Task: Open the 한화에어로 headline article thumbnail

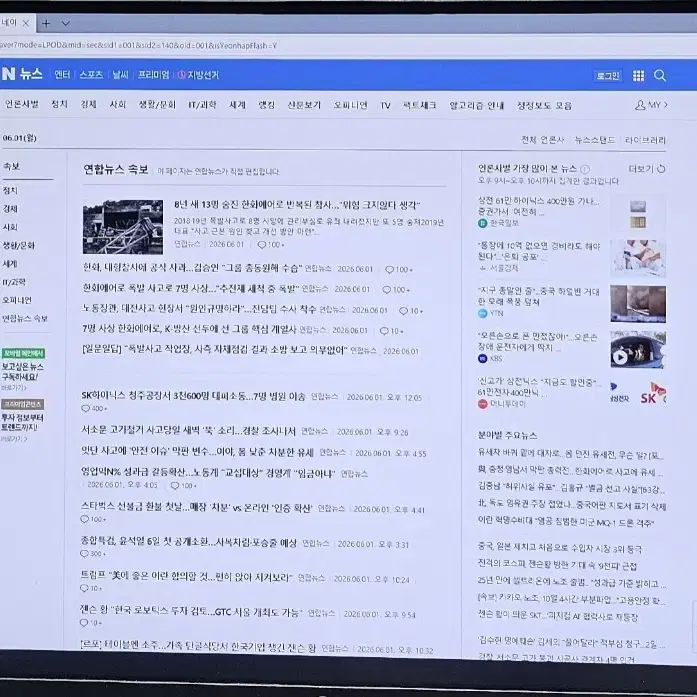Action: [x=123, y=227]
